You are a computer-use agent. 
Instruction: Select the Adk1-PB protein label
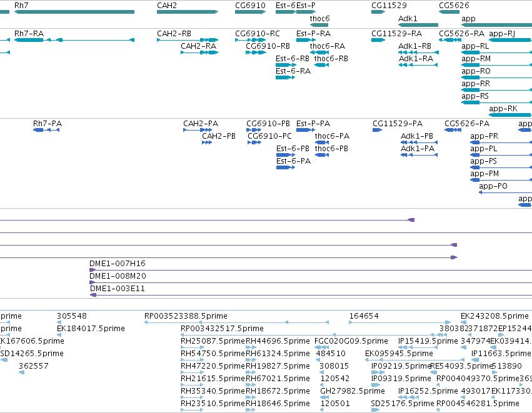(x=417, y=136)
